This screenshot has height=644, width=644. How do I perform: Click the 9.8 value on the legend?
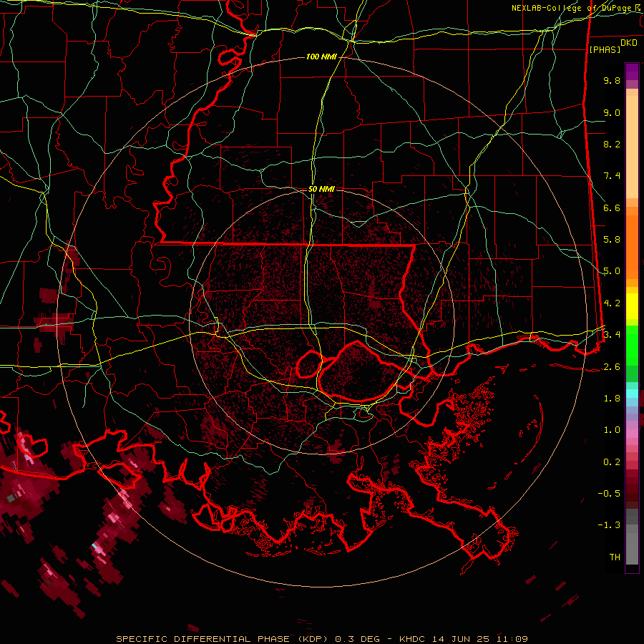click(x=612, y=80)
